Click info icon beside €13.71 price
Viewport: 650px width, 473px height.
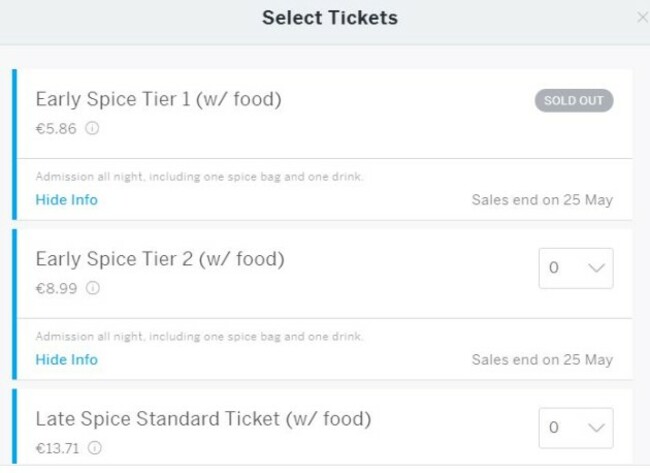(x=95, y=448)
